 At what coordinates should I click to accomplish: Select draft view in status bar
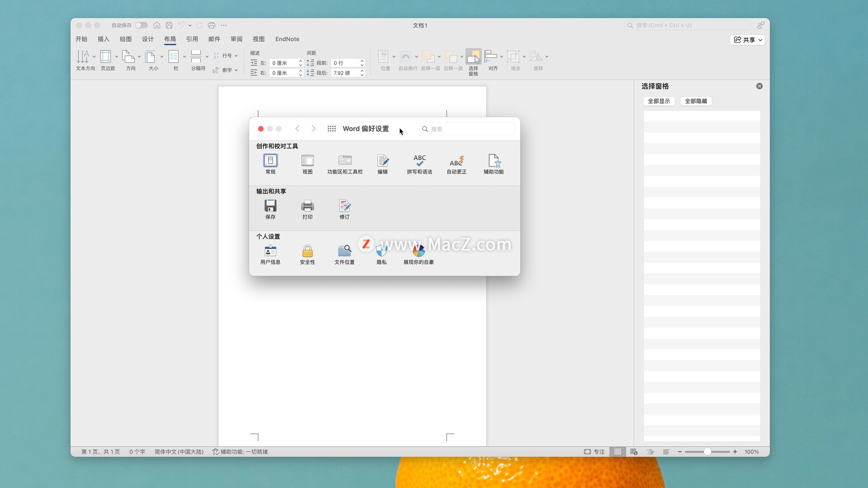click(666, 452)
